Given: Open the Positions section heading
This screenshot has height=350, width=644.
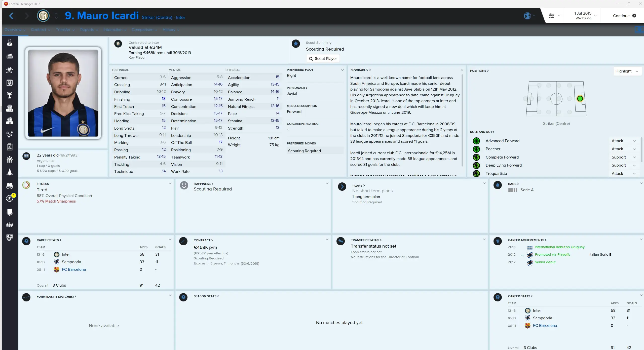Looking at the screenshot, I should point(479,71).
